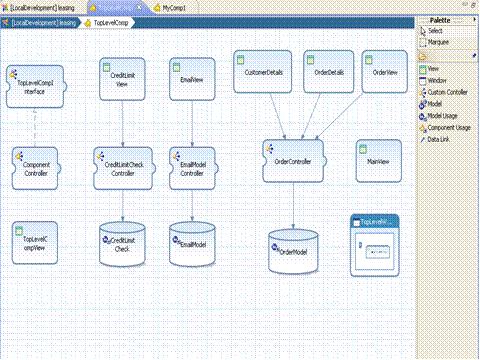Select the OrderController node
Image resolution: width=480 pixels, height=360 pixels.
pos(293,161)
